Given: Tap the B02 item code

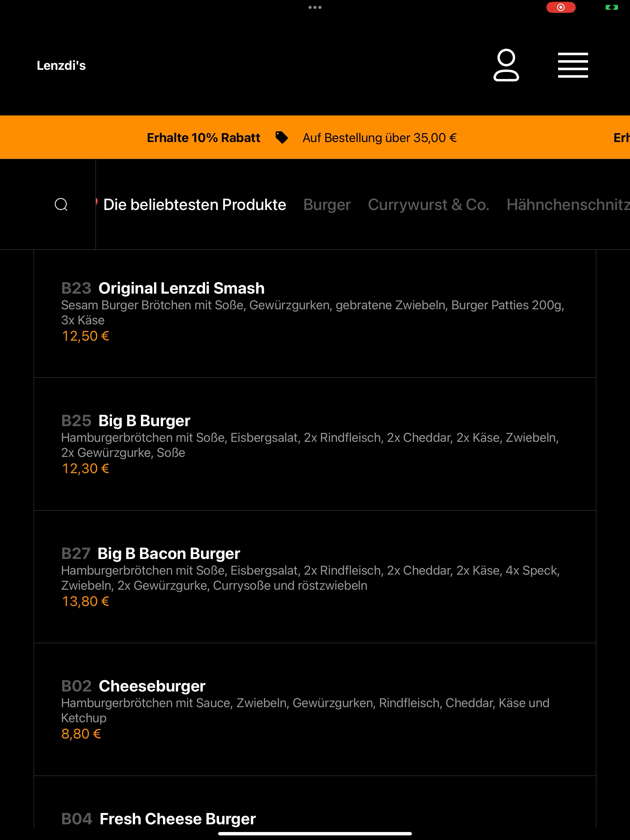Looking at the screenshot, I should pos(76,686).
